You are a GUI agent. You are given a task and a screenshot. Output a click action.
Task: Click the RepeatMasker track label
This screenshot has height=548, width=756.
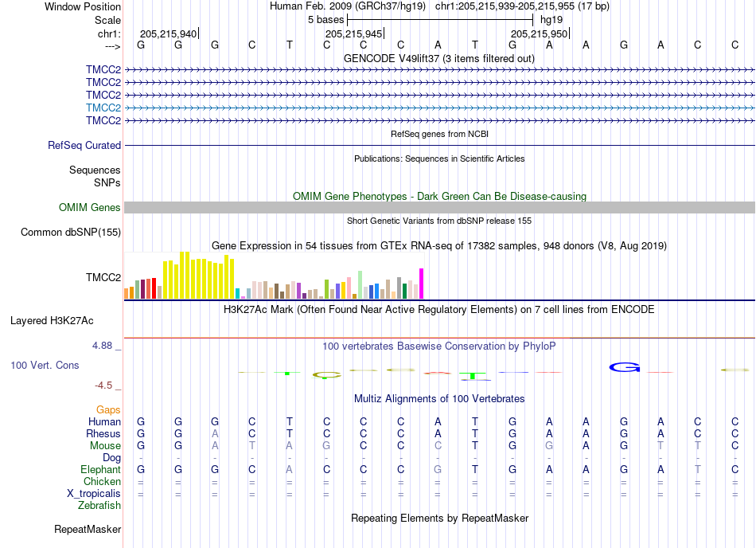tap(88, 529)
